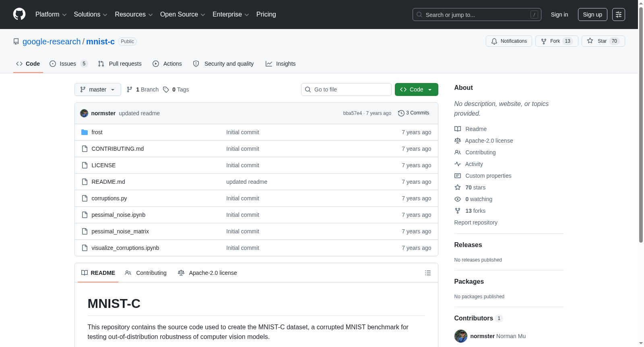Image resolution: width=644 pixels, height=347 pixels.
Task: Star the mnist-c repository
Action: (x=603, y=41)
